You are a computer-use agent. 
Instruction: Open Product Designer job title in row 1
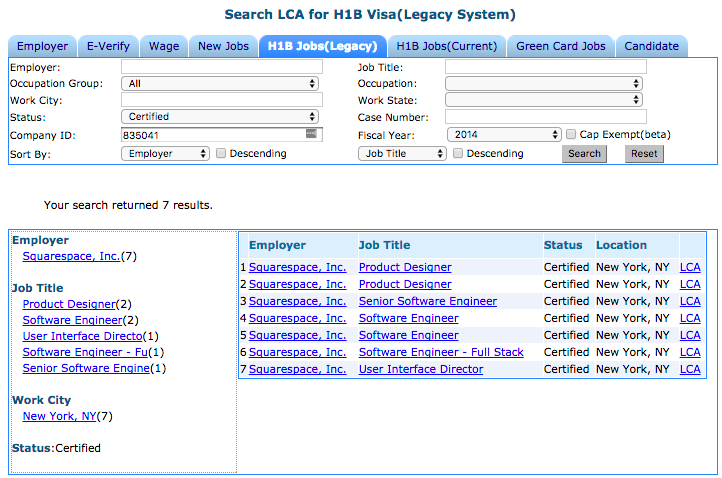click(405, 267)
